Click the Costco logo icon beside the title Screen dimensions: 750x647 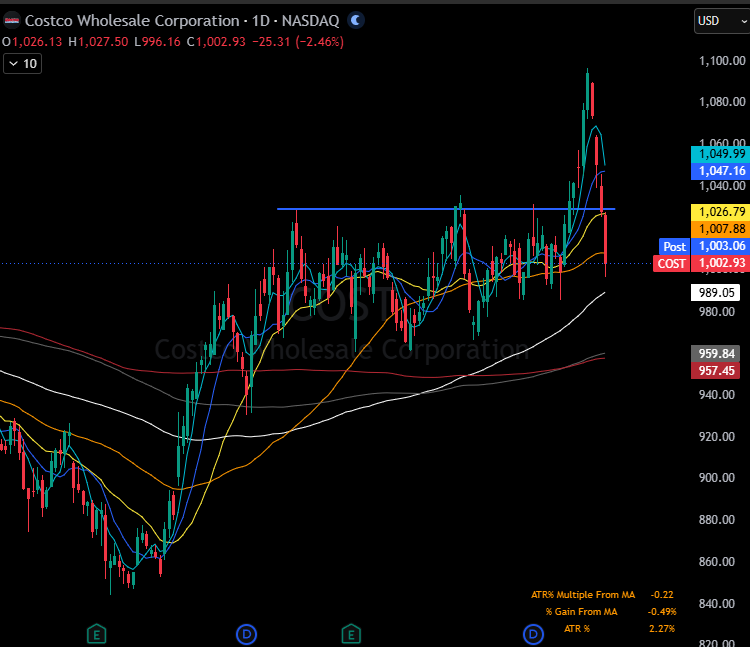(x=11, y=21)
